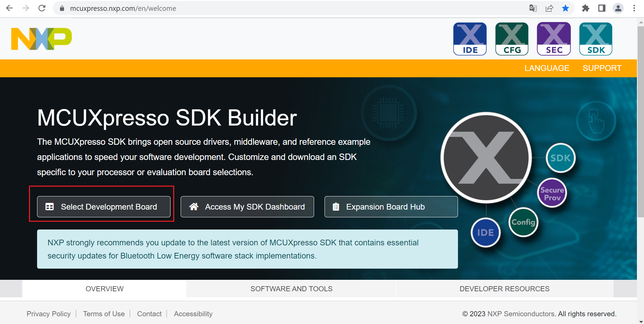
Task: Open the browser extensions puzzle icon
Action: 585,8
